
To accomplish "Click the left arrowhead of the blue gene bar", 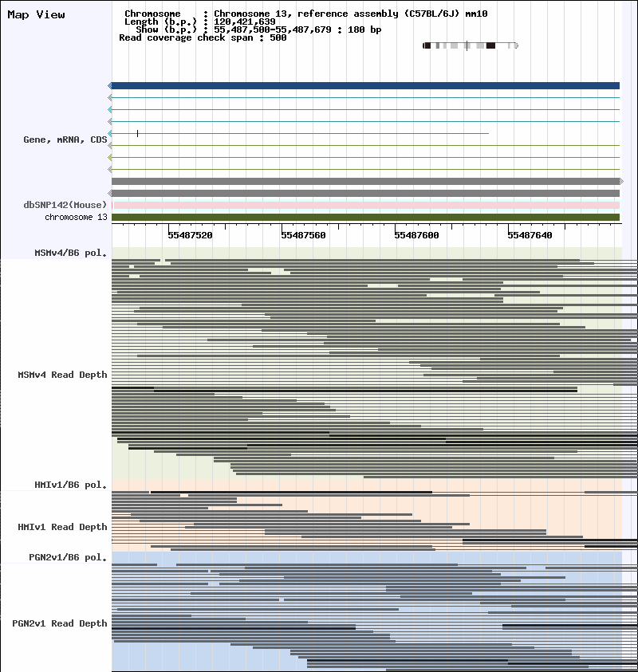I will [110, 86].
